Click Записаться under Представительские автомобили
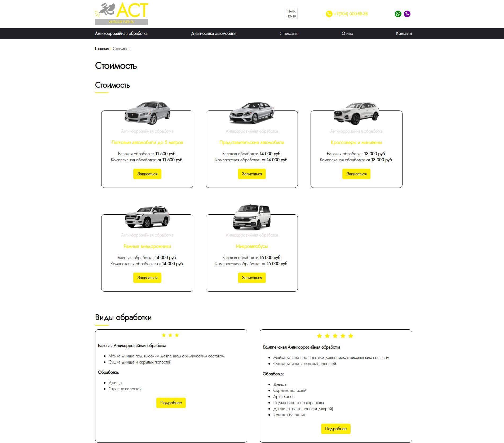 tap(252, 174)
